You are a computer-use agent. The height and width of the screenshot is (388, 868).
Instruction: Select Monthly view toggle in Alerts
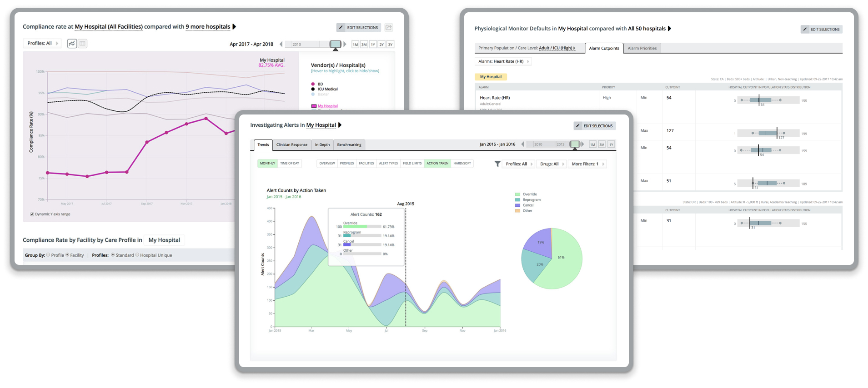click(267, 164)
